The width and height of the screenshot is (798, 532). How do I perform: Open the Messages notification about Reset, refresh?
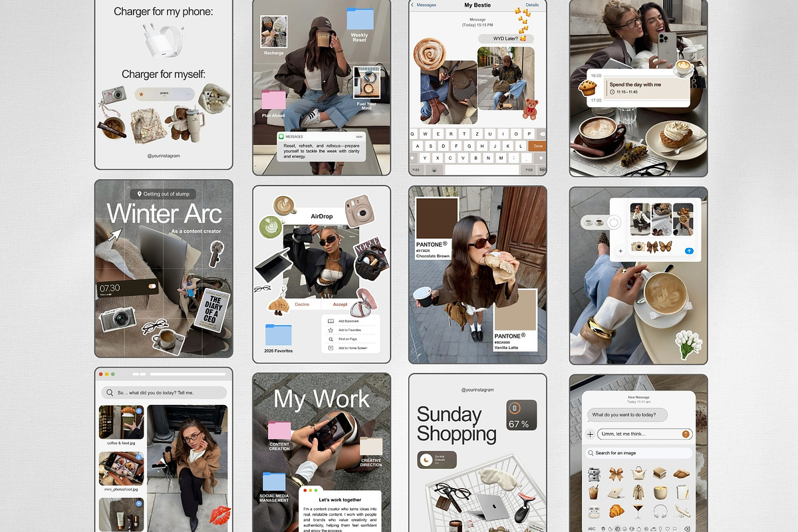pos(321,147)
